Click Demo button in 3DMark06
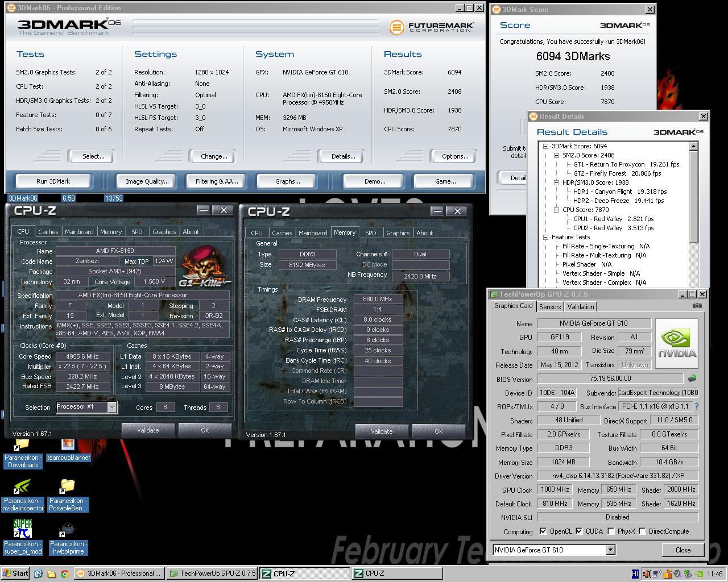728x582 pixels. coord(374,181)
